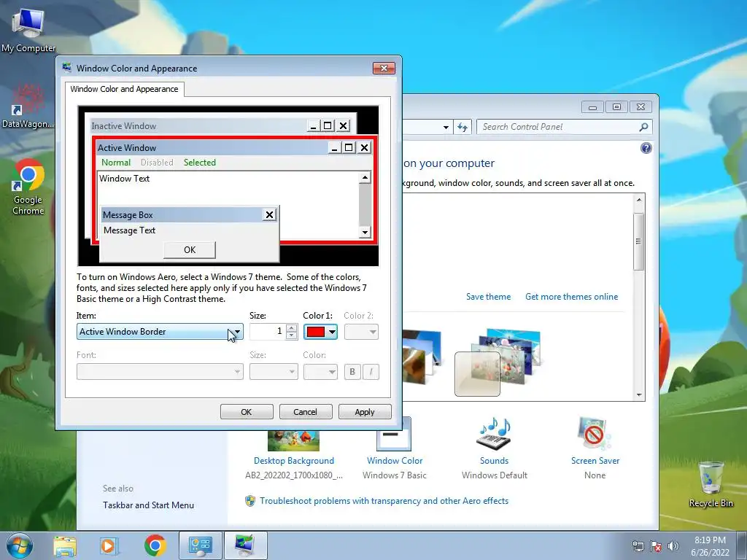
Task: Open Window Color settings icon
Action: pyautogui.click(x=394, y=435)
